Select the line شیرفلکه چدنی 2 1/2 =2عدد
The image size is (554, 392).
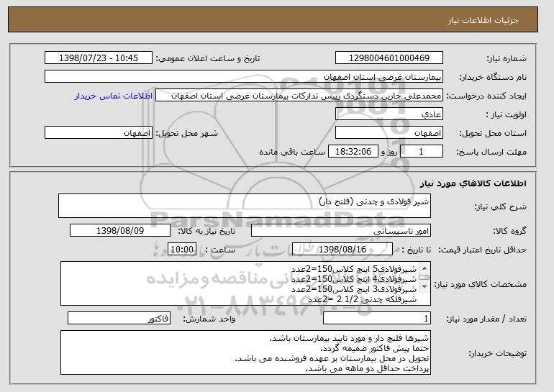pos(362,299)
